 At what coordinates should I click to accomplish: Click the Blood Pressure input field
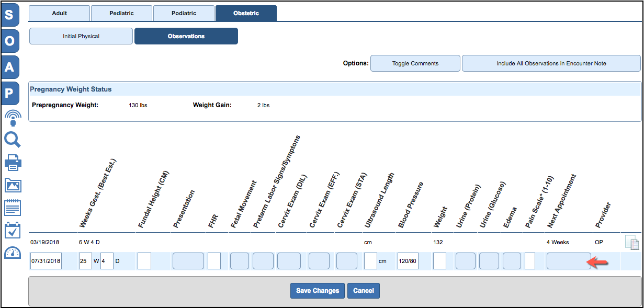point(408,261)
